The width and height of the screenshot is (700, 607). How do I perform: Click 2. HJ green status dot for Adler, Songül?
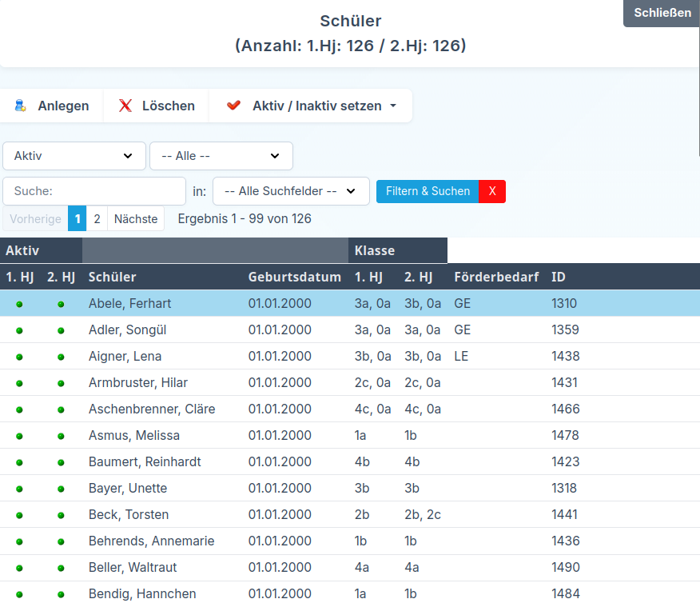(x=61, y=330)
